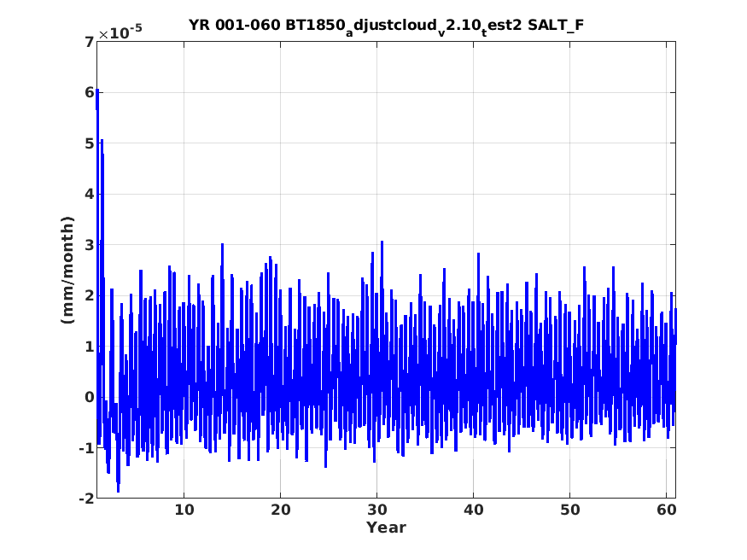Click the x-axis tick label 10

point(184,510)
